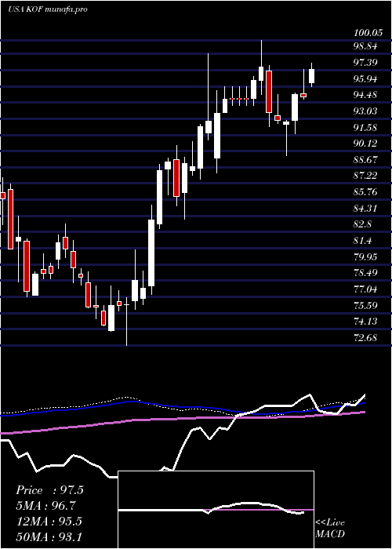The width and height of the screenshot is (392, 549).
Task: Click the 78.49 price axis label
Action: pos(365,273)
